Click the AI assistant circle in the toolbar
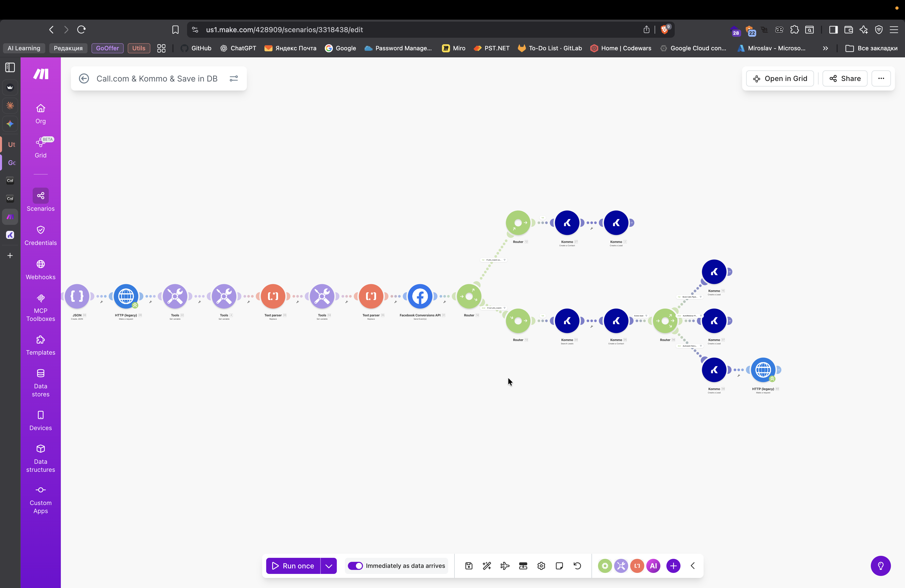Viewport: 905px width, 588px height. (x=653, y=566)
